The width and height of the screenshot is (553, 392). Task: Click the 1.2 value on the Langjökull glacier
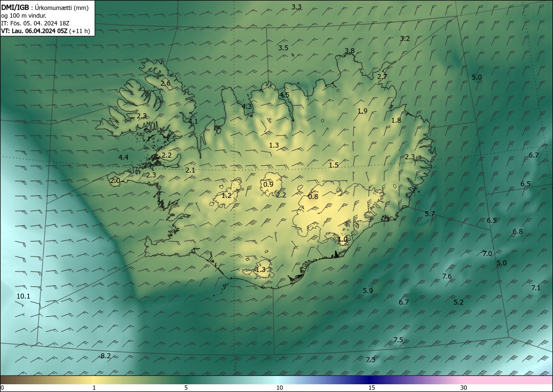tap(226, 195)
